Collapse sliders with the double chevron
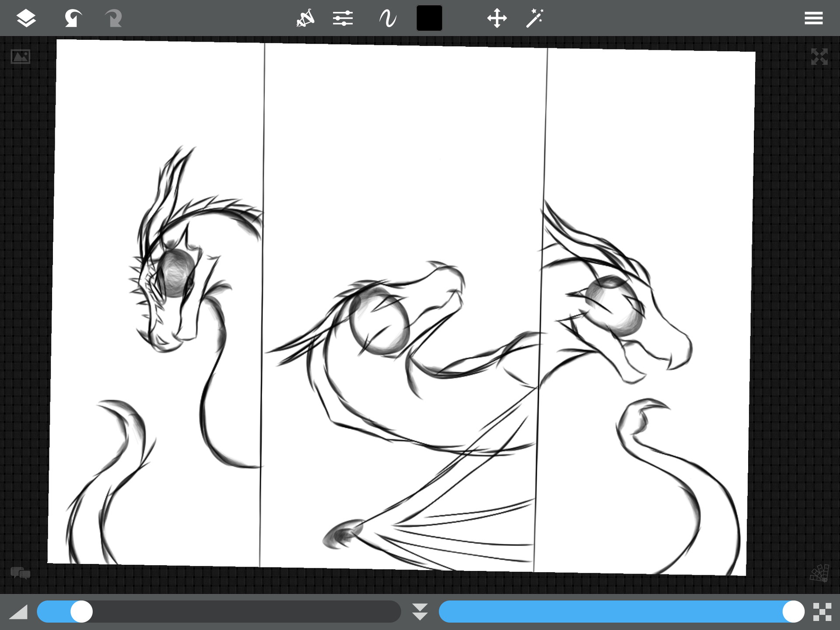 [x=420, y=612]
